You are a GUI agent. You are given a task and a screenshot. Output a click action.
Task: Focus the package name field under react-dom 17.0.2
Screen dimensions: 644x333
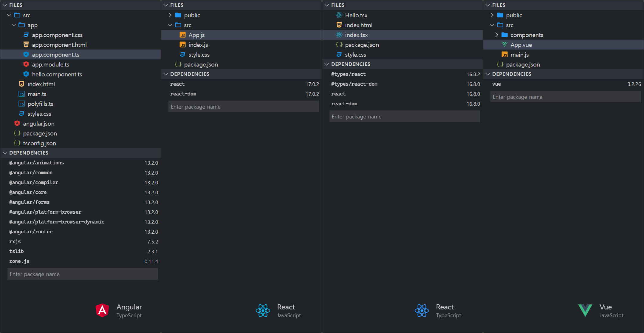tap(243, 107)
